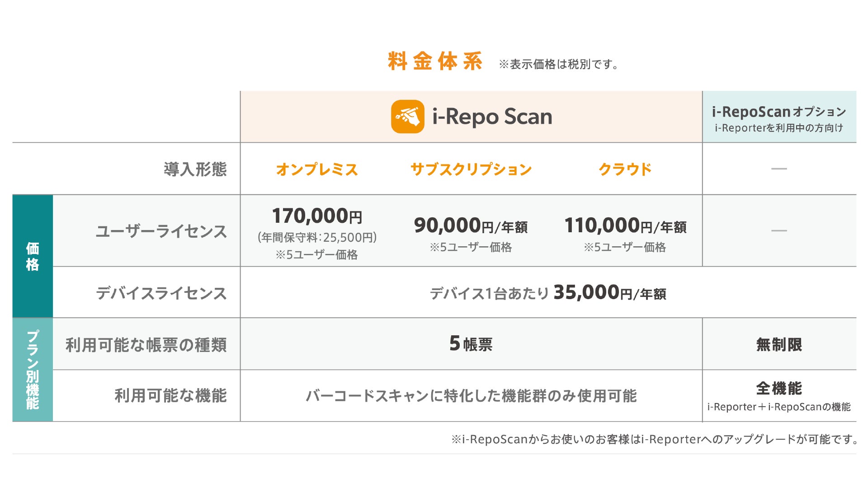Click the 90,000円/年額 subscription price
This screenshot has width=868, height=488.
coord(471,225)
